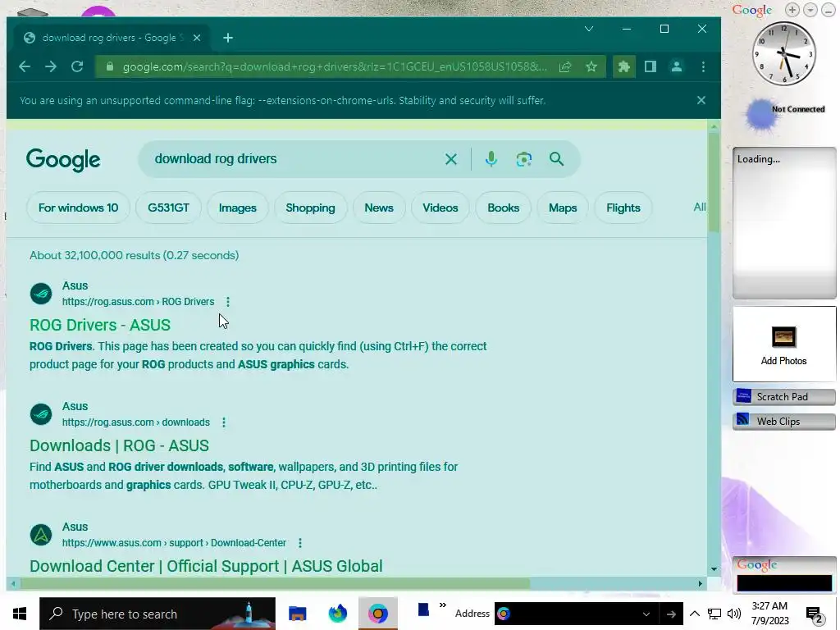Open the Chrome three-dot menu

(x=703, y=66)
